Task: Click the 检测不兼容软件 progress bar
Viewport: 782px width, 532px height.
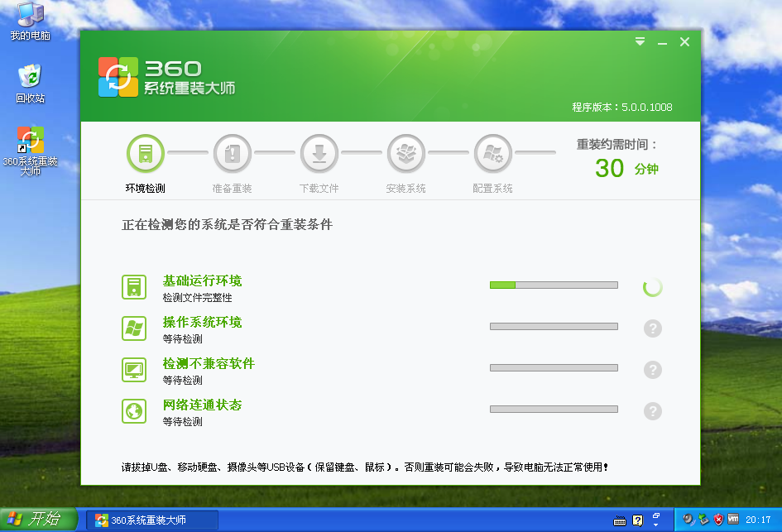Action: click(554, 368)
